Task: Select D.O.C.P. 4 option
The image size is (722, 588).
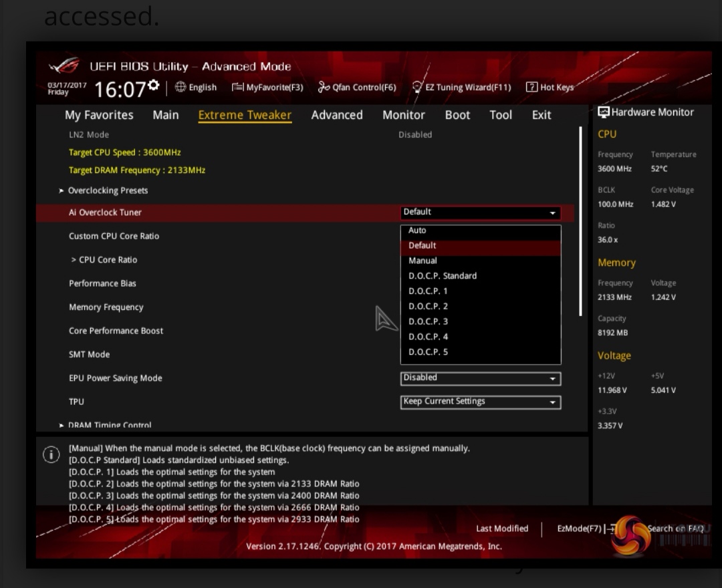Action: tap(481, 337)
